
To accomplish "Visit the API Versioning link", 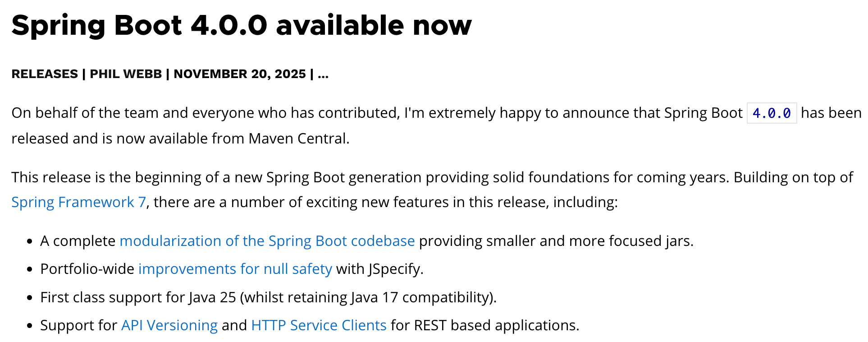I will [x=169, y=325].
